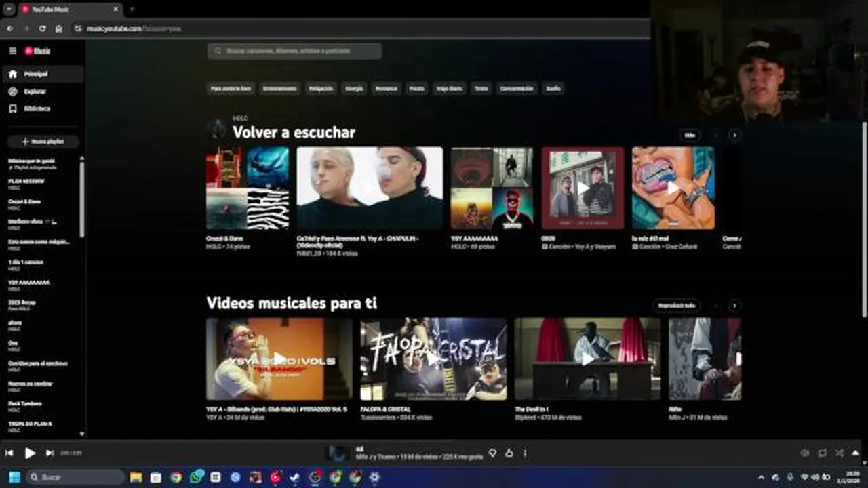
Task: Open the Biblioteca library section
Action: (43, 108)
